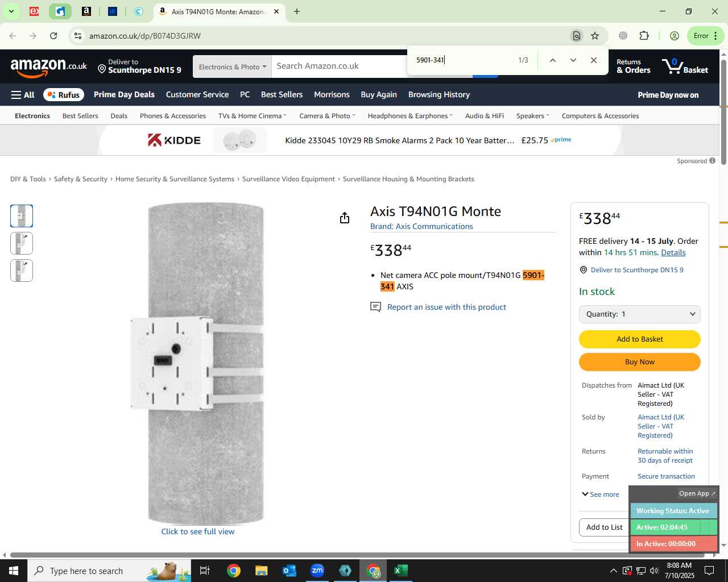Screen dimensions: 728x582
Task: Open Surveillance Video Equipment breadcrumb
Action: click(288, 179)
